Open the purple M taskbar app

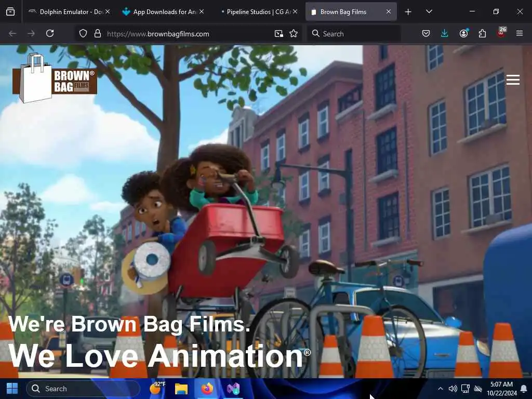(x=233, y=389)
